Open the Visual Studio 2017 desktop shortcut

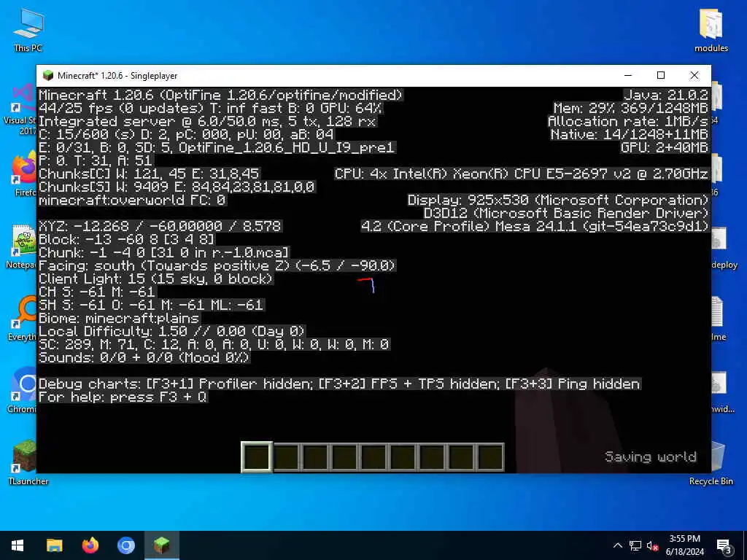(20, 109)
